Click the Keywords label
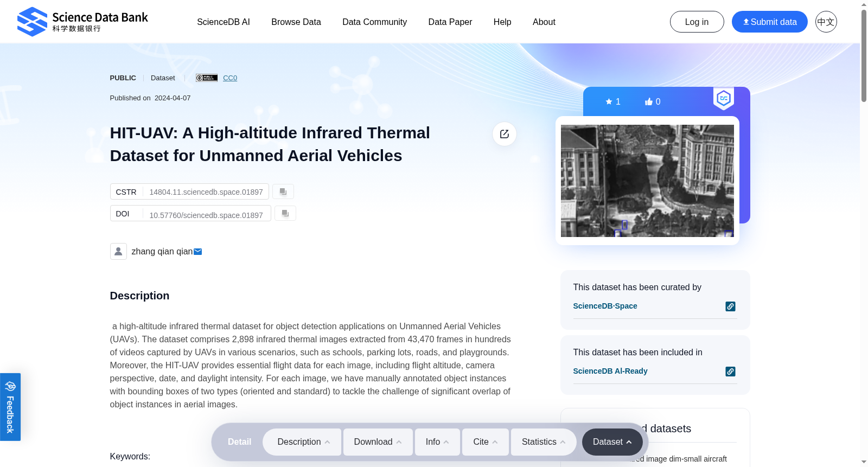 point(130,456)
